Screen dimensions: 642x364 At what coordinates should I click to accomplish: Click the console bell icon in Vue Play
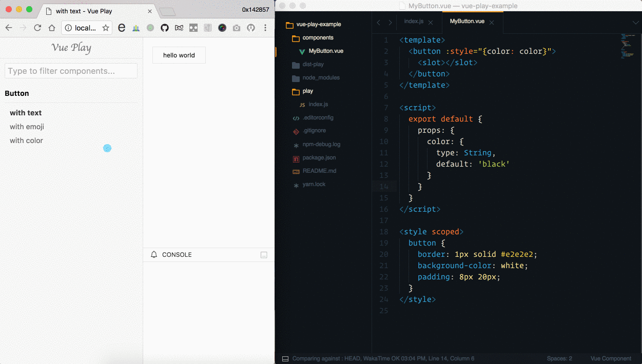pyautogui.click(x=153, y=254)
